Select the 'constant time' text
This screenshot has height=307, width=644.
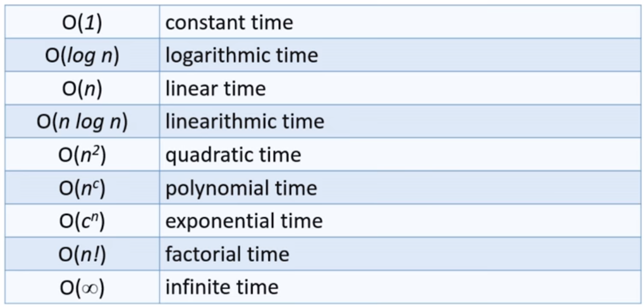pos(229,22)
